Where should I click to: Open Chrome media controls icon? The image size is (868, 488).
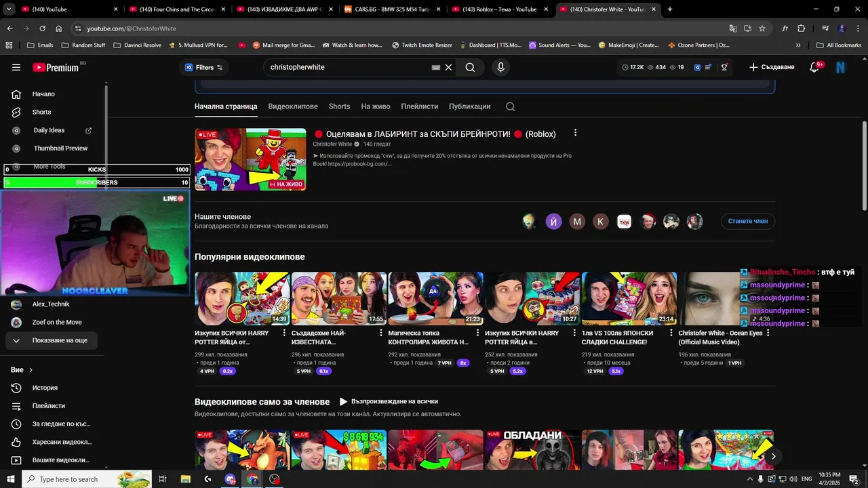click(x=825, y=28)
